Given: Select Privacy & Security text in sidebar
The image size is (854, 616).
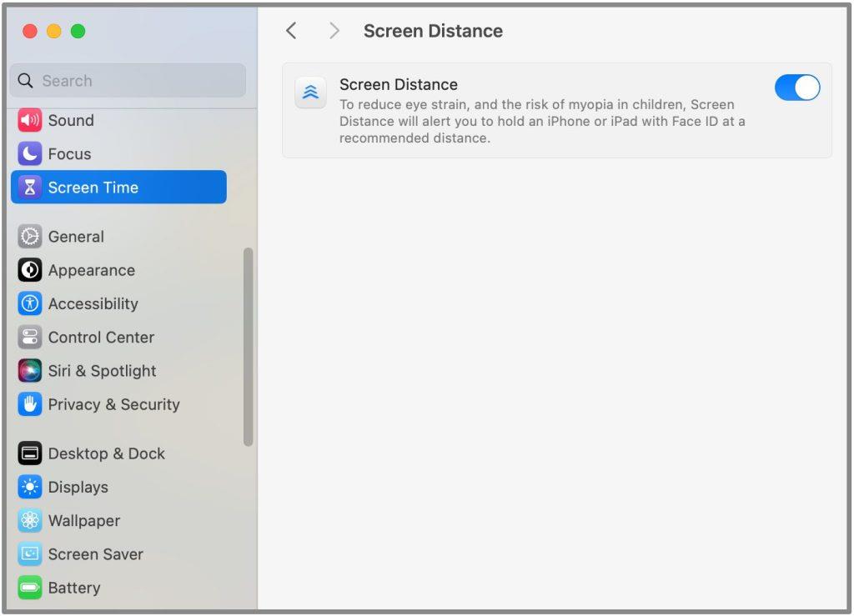Looking at the screenshot, I should [x=113, y=404].
